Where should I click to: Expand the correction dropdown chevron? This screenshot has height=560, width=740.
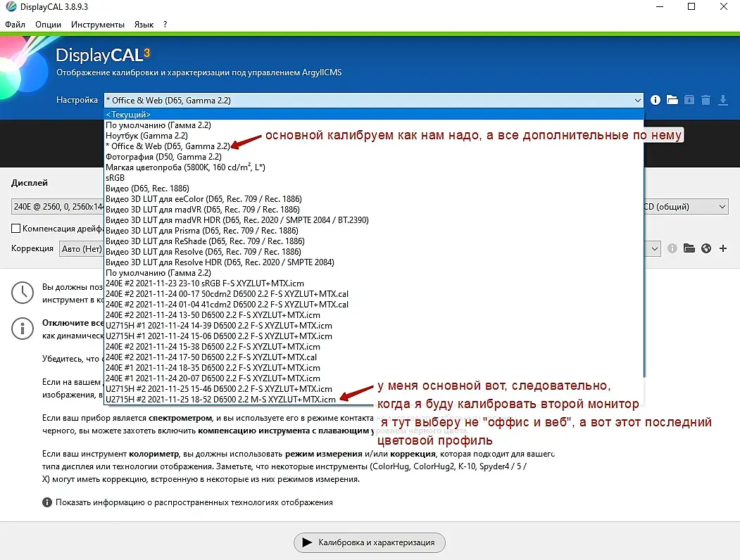pos(654,248)
